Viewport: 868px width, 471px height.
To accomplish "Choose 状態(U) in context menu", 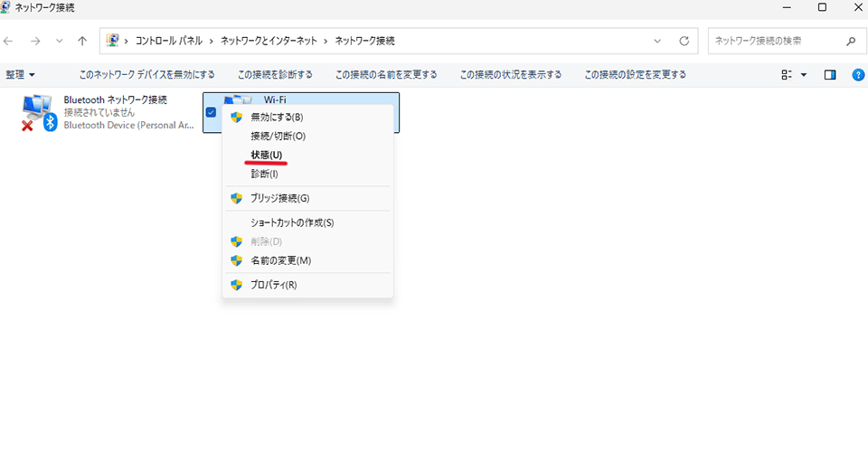I will pyautogui.click(x=307, y=155).
